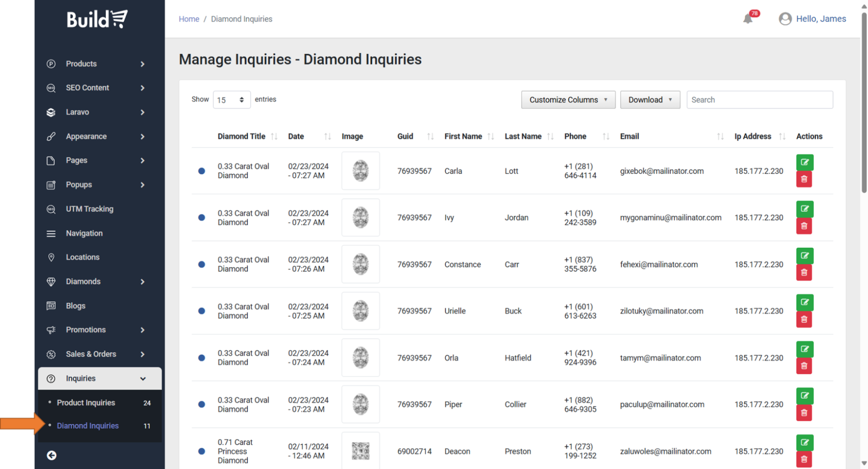Click the Build logo
868x469 pixels.
click(x=97, y=19)
